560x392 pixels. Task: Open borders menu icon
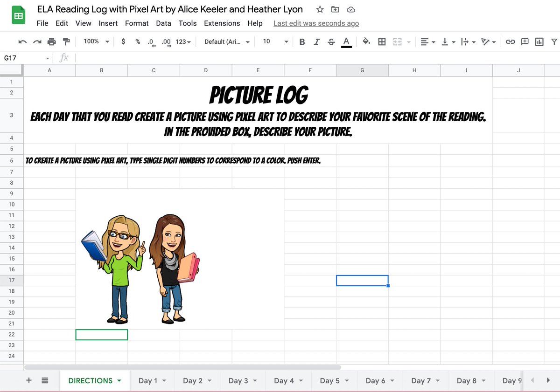click(382, 42)
